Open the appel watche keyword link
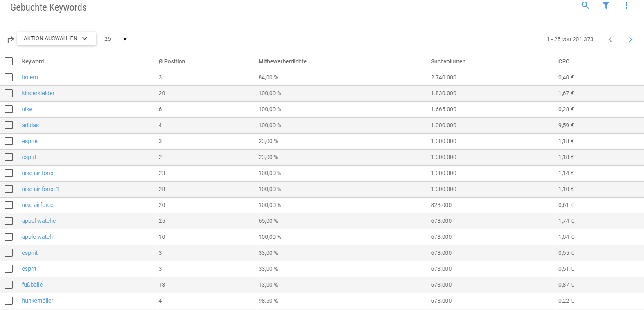 tap(39, 221)
